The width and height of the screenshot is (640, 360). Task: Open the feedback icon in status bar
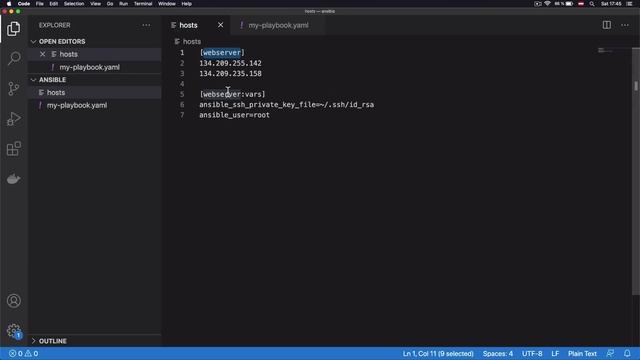coord(610,353)
